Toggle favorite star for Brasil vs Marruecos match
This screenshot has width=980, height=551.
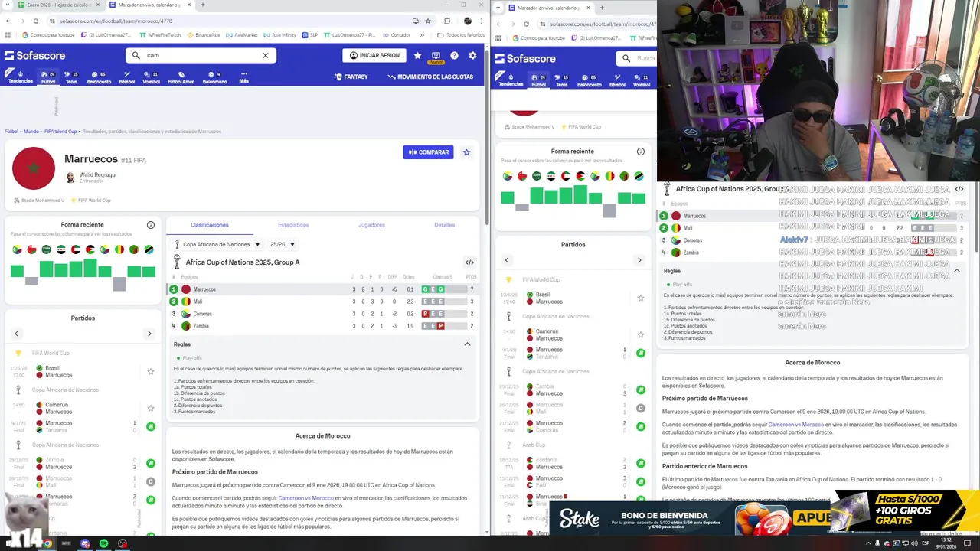coord(151,372)
